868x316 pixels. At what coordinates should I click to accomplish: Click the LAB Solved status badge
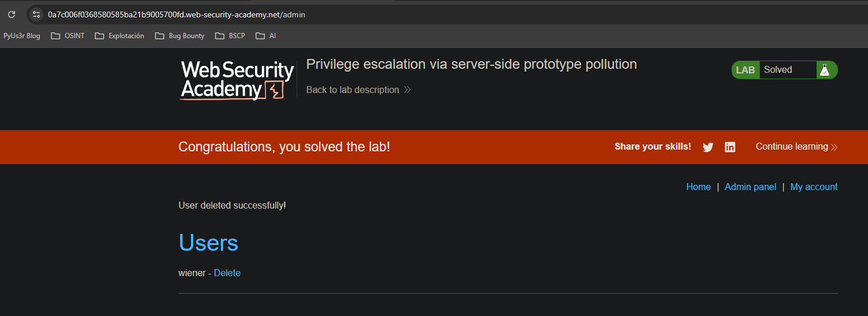[777, 70]
